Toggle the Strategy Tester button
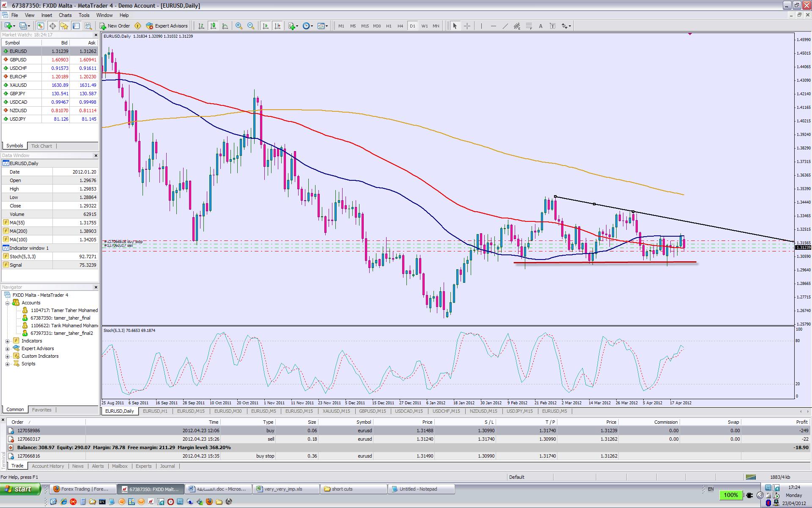The image size is (812, 508). click(88, 26)
